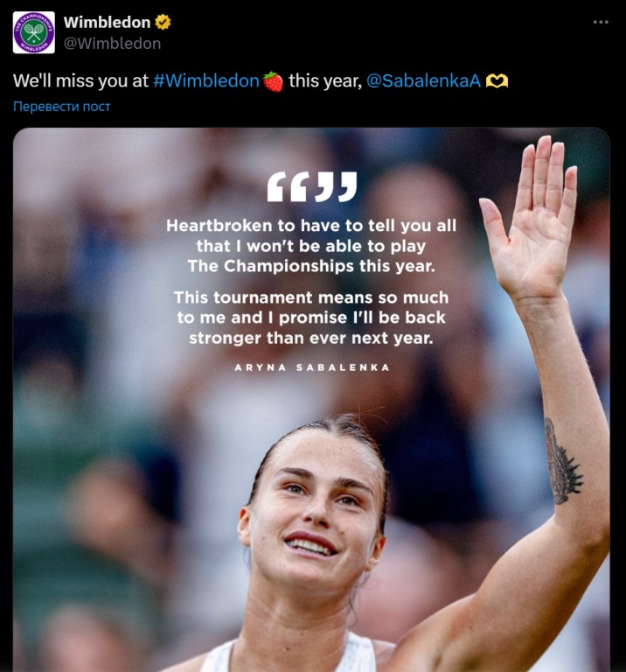Click "Перевести пост" to translate the post
This screenshot has width=626, height=672.
[x=62, y=106]
